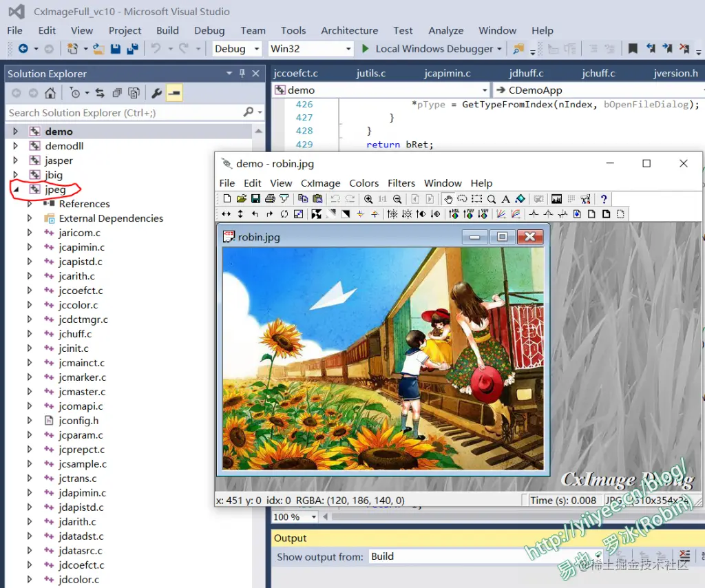705x588 pixels.
Task: Click the Zoom Out magnifier icon
Action: [397, 199]
